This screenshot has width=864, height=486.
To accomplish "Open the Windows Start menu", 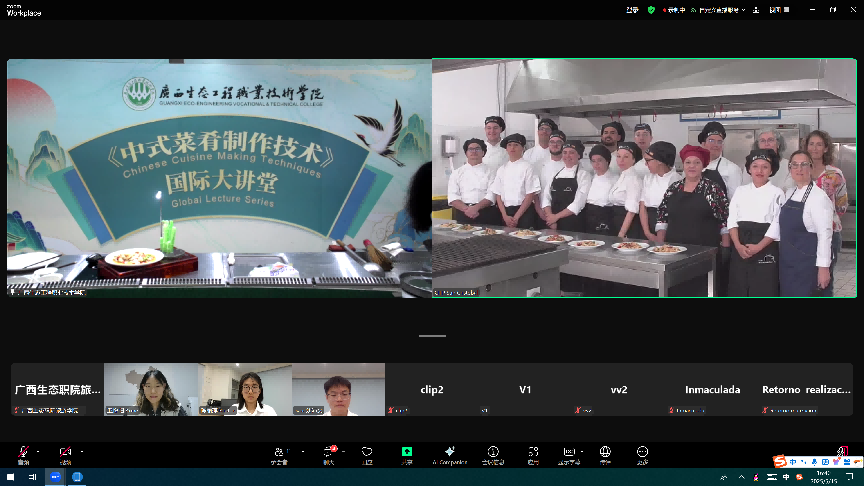I will (x=10, y=477).
